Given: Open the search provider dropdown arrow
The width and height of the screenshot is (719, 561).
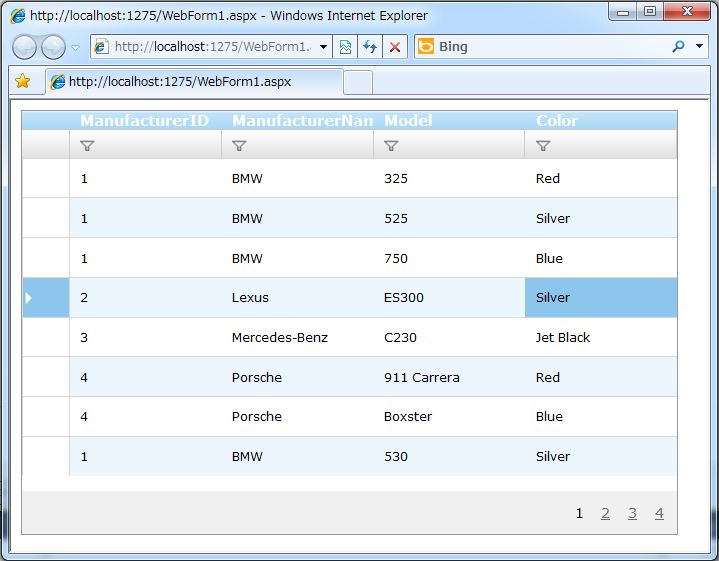Looking at the screenshot, I should pyautogui.click(x=699, y=46).
